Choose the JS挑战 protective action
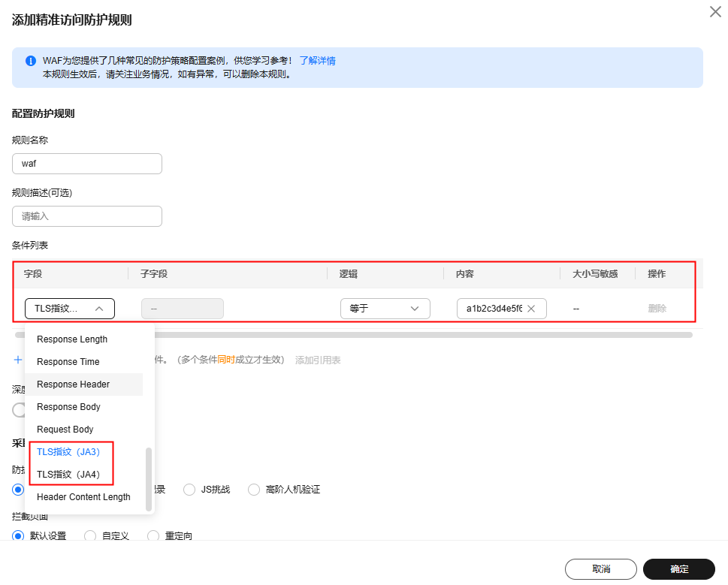This screenshot has height=585, width=728. (x=189, y=490)
